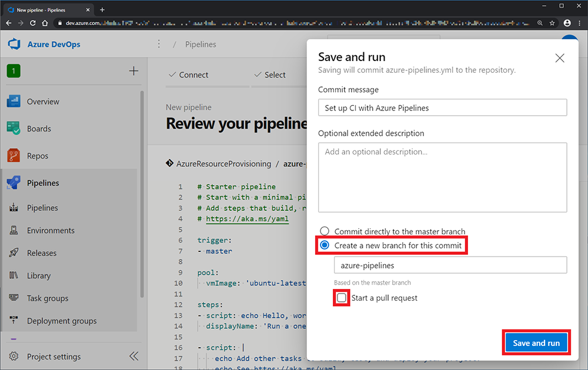Click the Optional extended description box
The image size is (588, 370).
(x=442, y=177)
